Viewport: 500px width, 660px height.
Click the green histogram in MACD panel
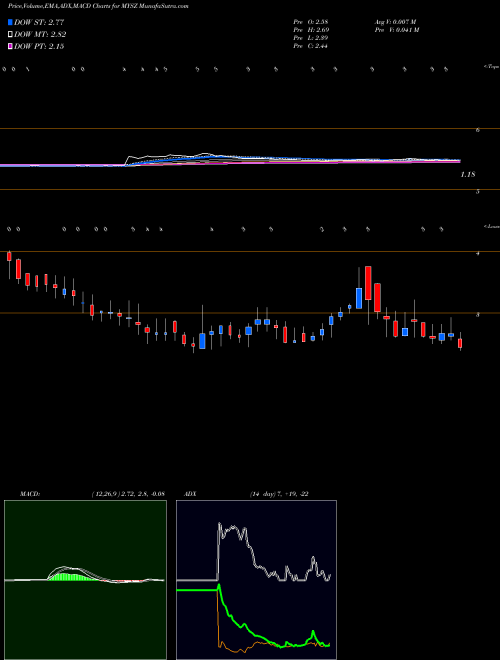click(72, 577)
